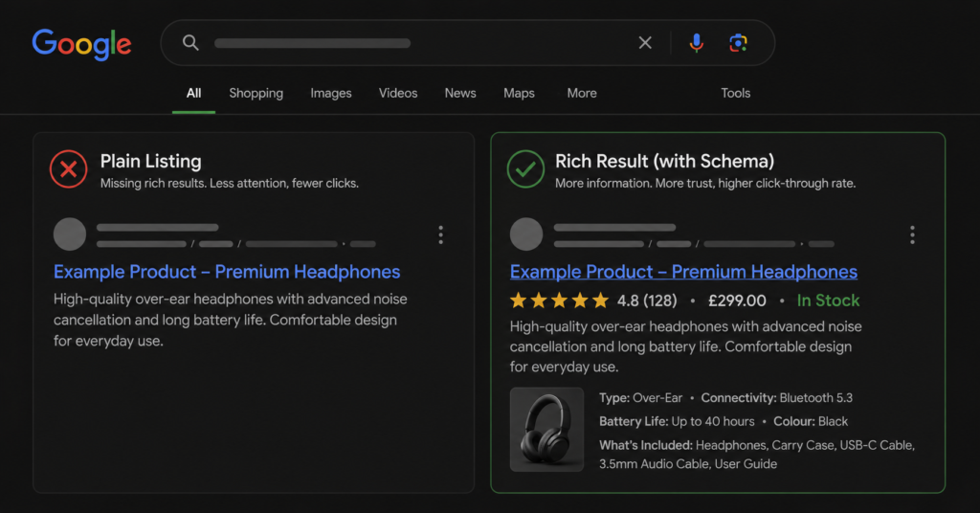Click 'More information. More trust' subtitle text
Image resolution: width=980 pixels, height=513 pixels.
pyautogui.click(x=705, y=183)
